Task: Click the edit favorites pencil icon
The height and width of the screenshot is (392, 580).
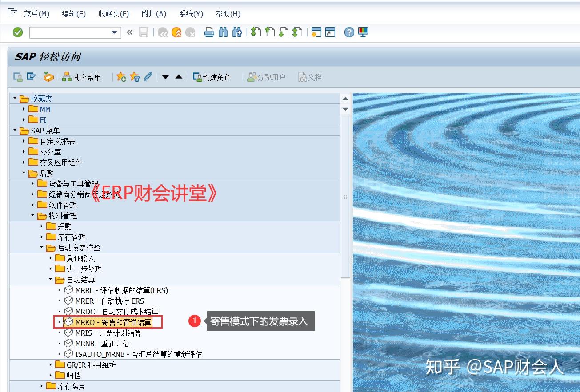Action: [x=148, y=76]
